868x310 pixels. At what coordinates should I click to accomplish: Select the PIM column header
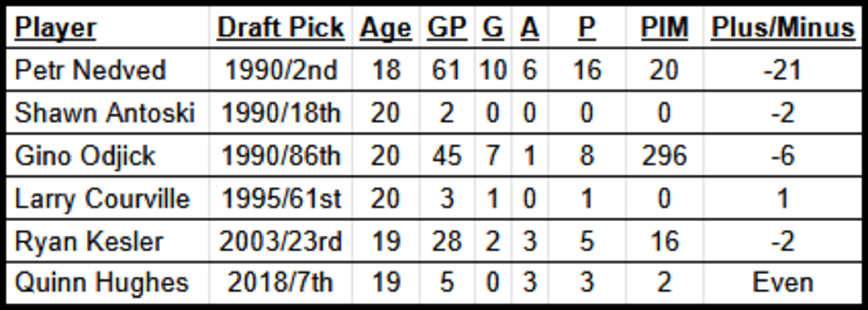(x=665, y=28)
